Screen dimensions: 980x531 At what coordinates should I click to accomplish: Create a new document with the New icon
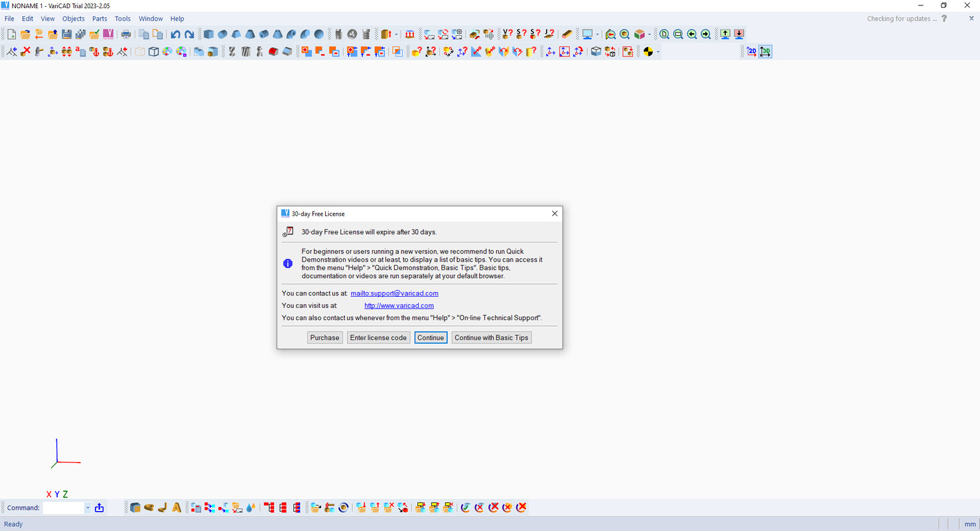(11, 35)
